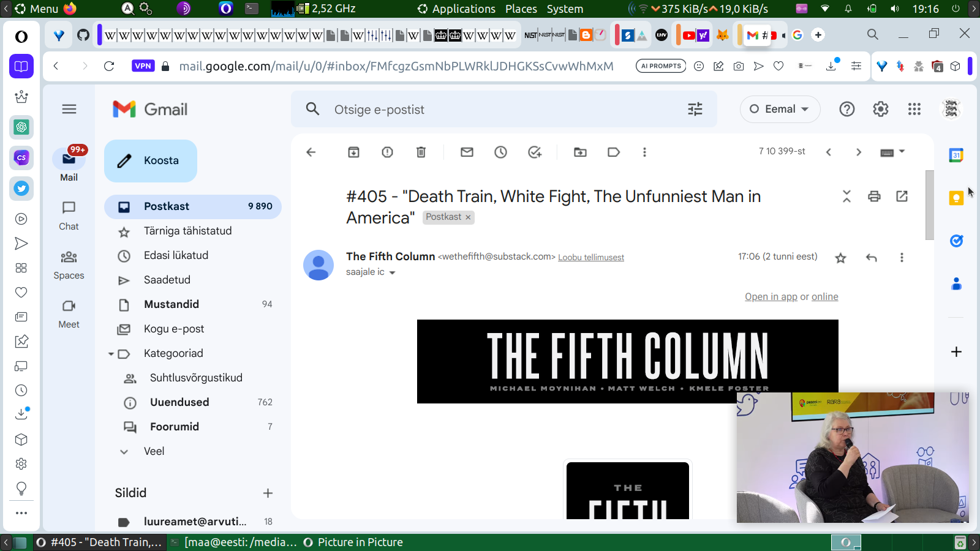Click the Loobu tellimusest link

click(591, 258)
